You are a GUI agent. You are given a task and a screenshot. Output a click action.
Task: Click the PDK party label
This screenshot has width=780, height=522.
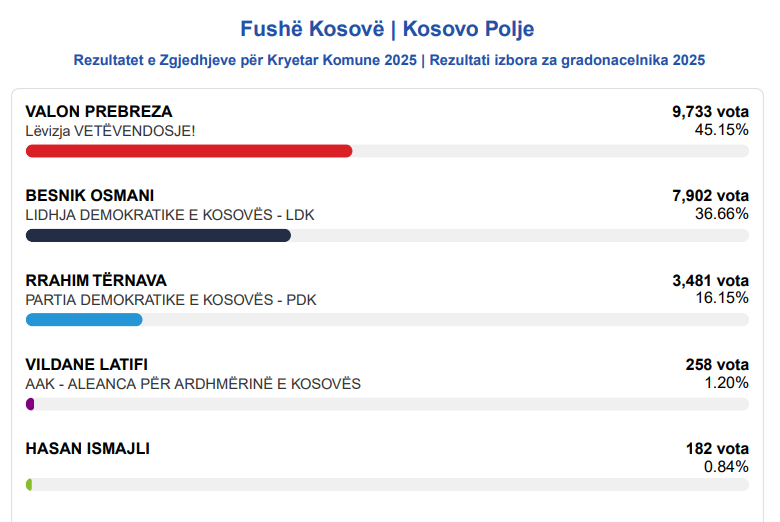point(170,300)
